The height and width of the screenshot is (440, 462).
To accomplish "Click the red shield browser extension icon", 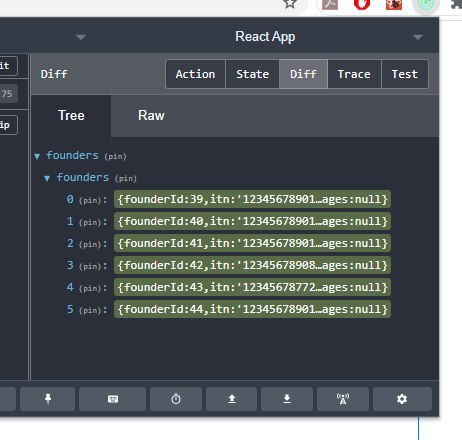I will tap(362, 4).
